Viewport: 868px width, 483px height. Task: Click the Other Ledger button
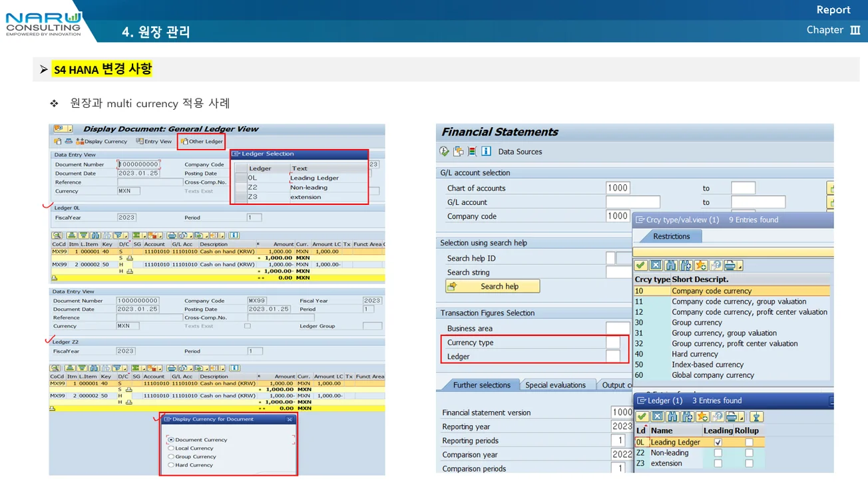pos(202,142)
